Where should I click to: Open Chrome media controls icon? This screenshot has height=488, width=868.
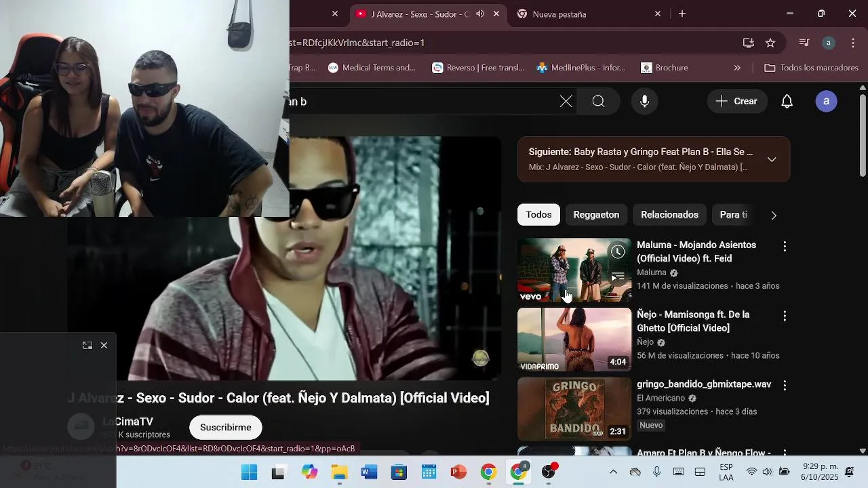pos(804,43)
